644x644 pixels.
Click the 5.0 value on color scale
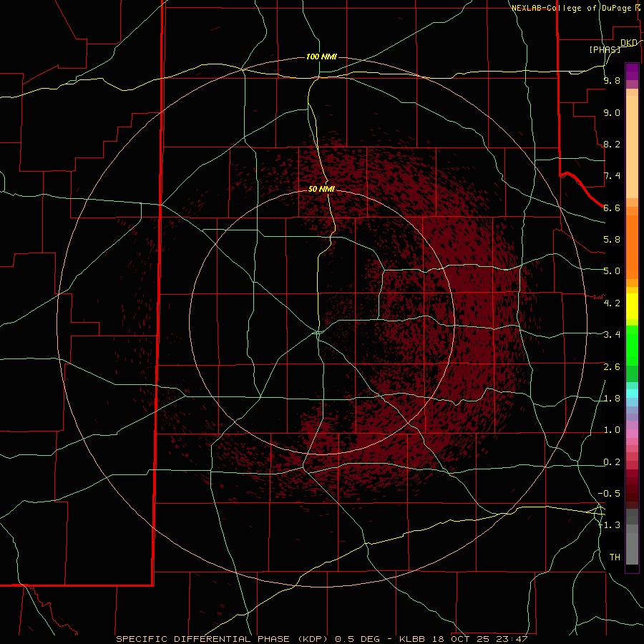tap(612, 271)
